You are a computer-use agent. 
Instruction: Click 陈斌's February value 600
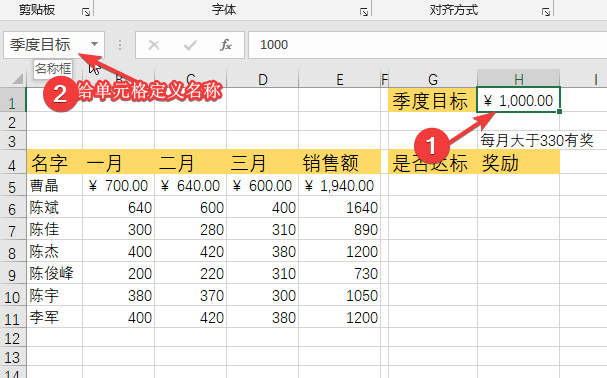point(190,208)
